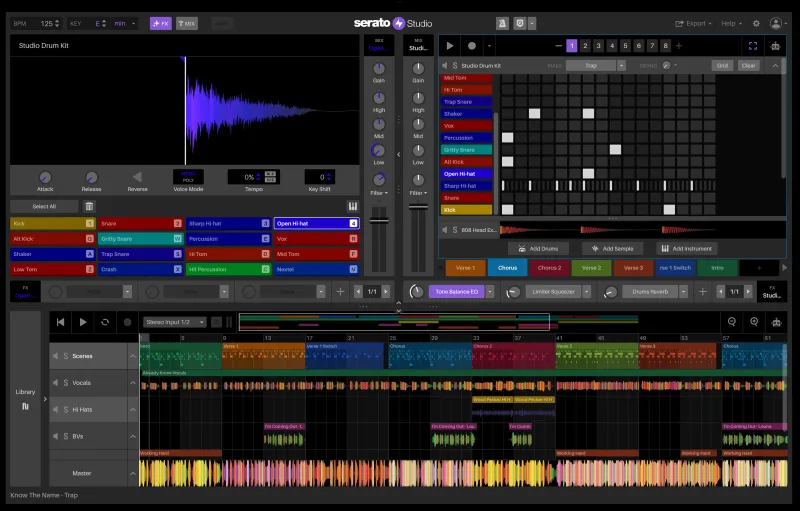
Task: Toggle loop playback icon
Action: coord(105,322)
